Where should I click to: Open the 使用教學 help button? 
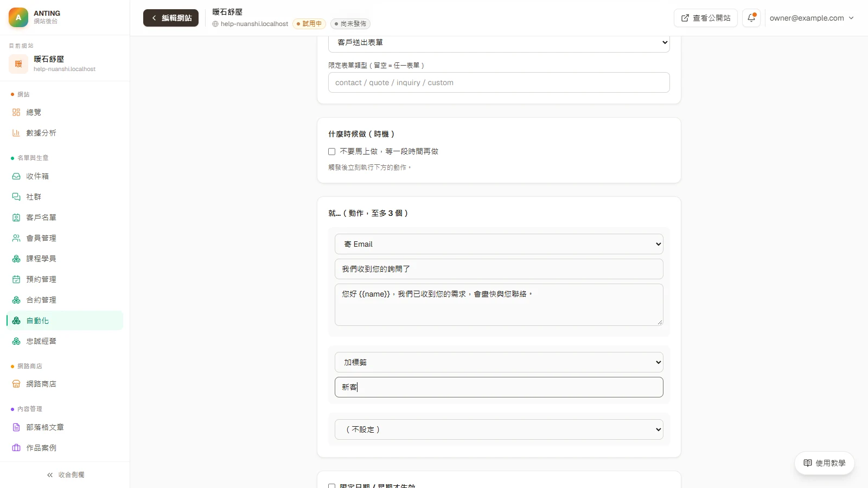click(x=825, y=463)
